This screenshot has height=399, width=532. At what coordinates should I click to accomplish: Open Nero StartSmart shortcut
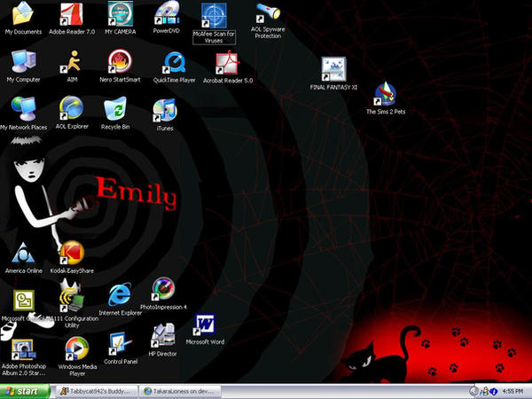(120, 61)
